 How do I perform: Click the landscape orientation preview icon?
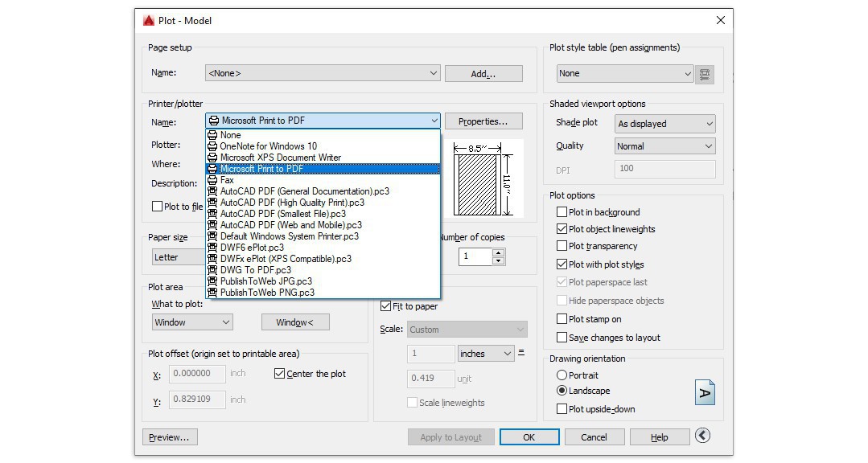pyautogui.click(x=705, y=392)
